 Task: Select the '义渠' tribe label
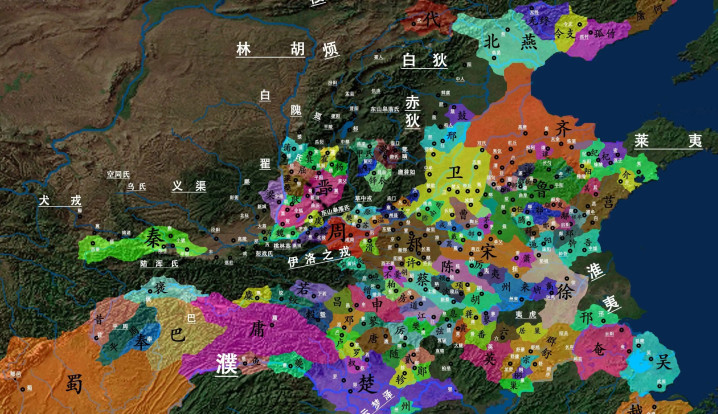click(189, 186)
